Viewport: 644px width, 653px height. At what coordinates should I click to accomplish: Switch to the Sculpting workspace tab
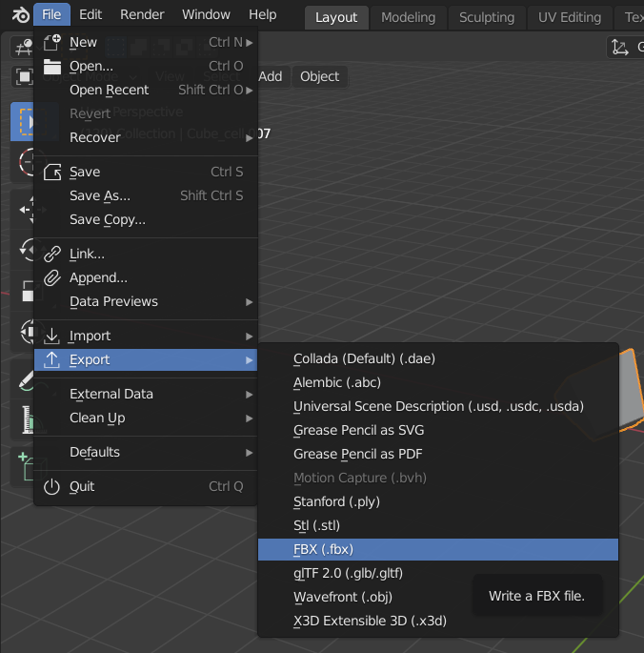[x=487, y=17]
